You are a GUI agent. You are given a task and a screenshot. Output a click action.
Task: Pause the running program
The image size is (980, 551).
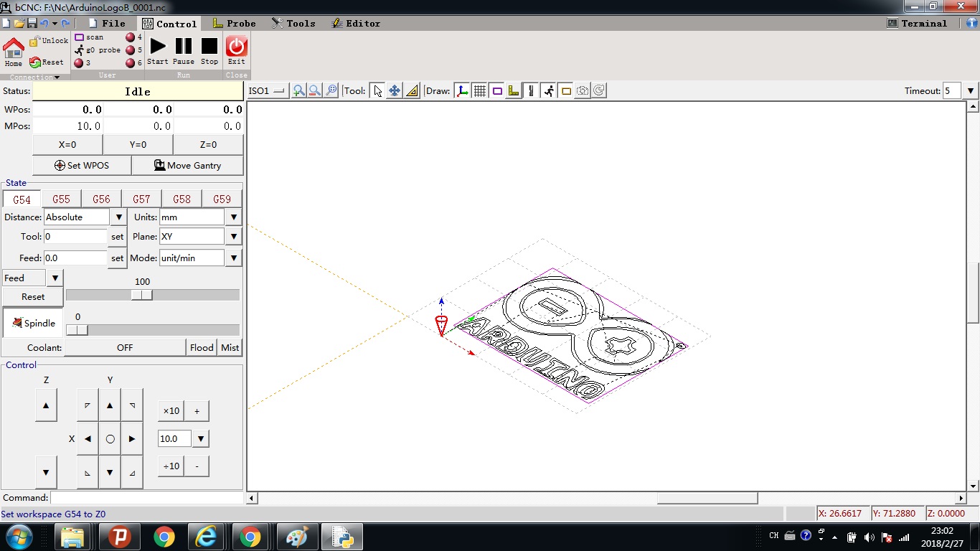click(184, 50)
